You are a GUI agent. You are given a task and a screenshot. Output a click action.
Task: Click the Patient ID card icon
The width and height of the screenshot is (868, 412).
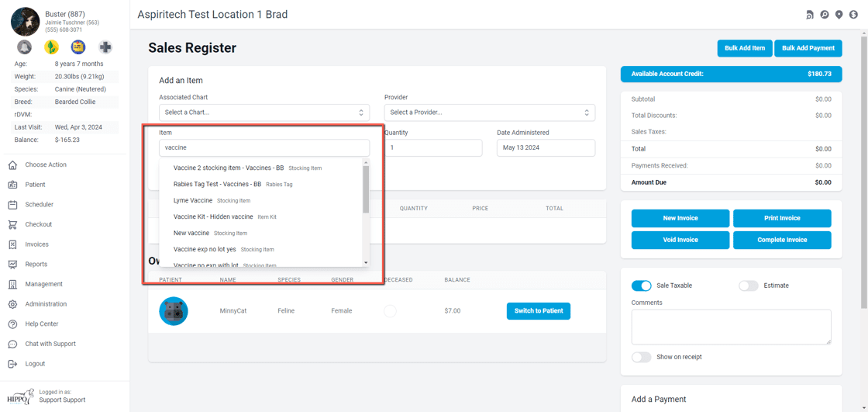(12, 185)
